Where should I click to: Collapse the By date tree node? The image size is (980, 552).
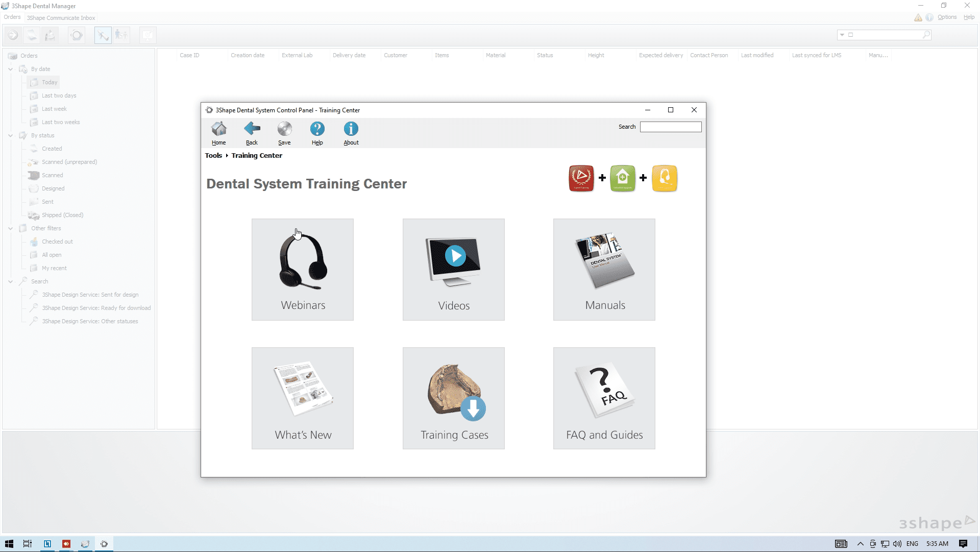pos(11,69)
